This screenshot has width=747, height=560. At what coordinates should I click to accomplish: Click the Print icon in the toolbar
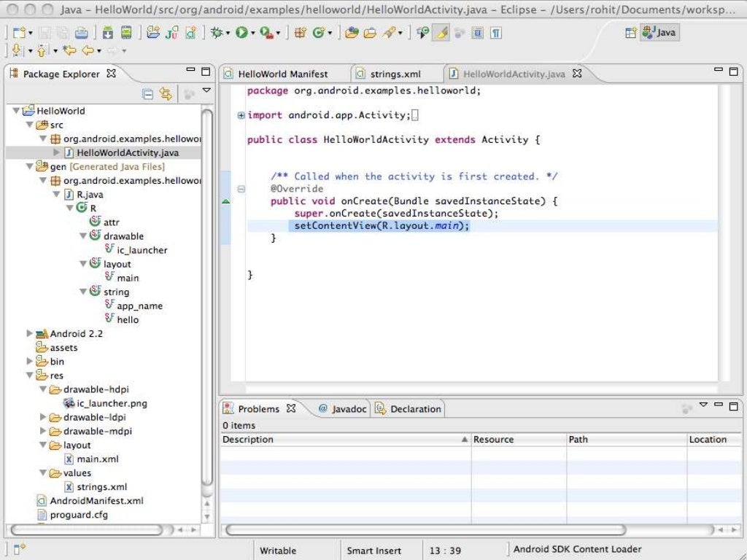[81, 33]
